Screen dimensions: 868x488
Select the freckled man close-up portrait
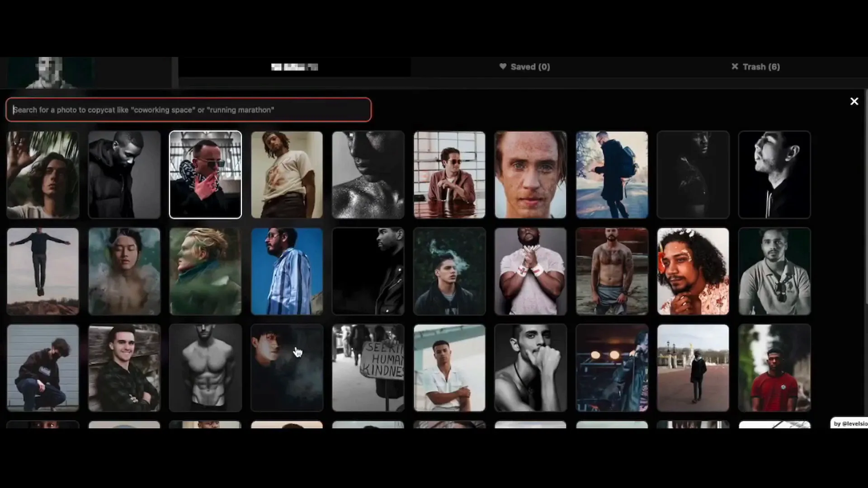coord(530,174)
